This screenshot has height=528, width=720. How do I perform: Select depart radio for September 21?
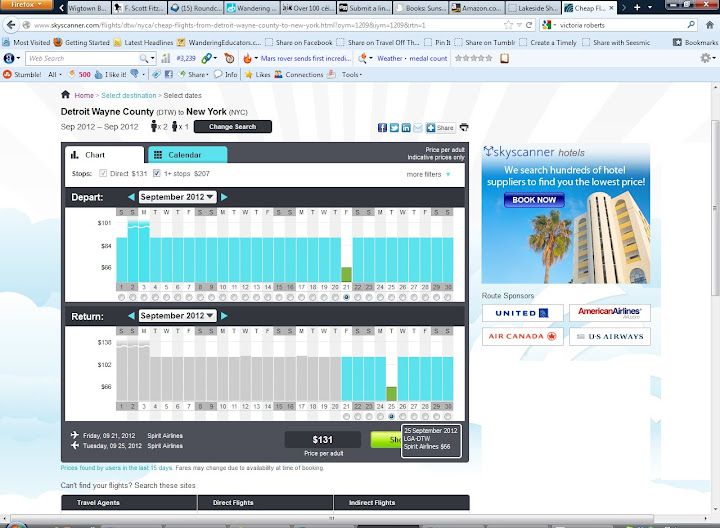tap(346, 298)
